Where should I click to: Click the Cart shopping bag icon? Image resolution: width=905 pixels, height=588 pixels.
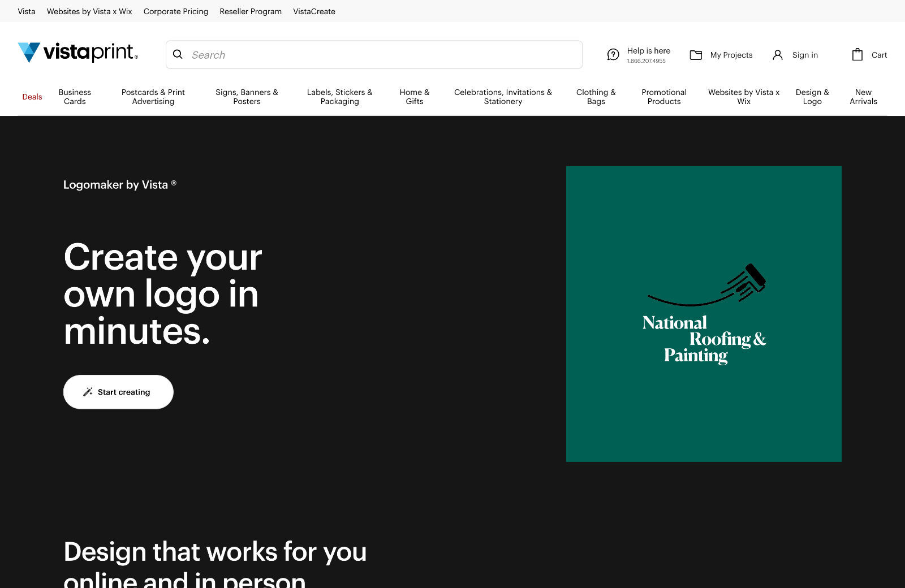857,54
